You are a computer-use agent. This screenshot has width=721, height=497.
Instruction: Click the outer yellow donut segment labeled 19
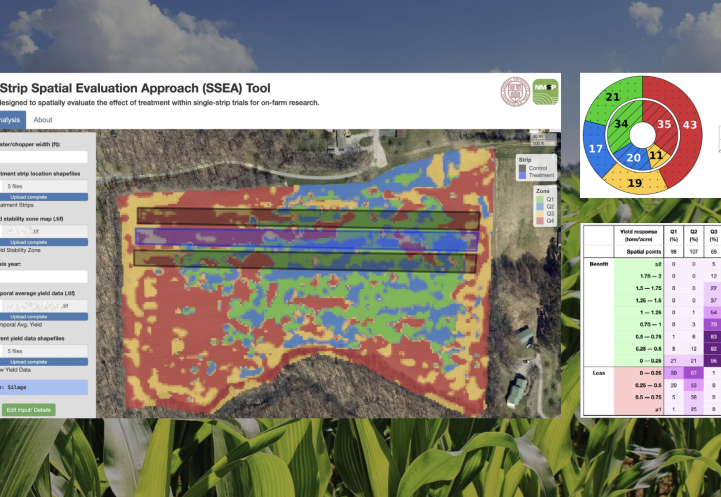pos(635,183)
